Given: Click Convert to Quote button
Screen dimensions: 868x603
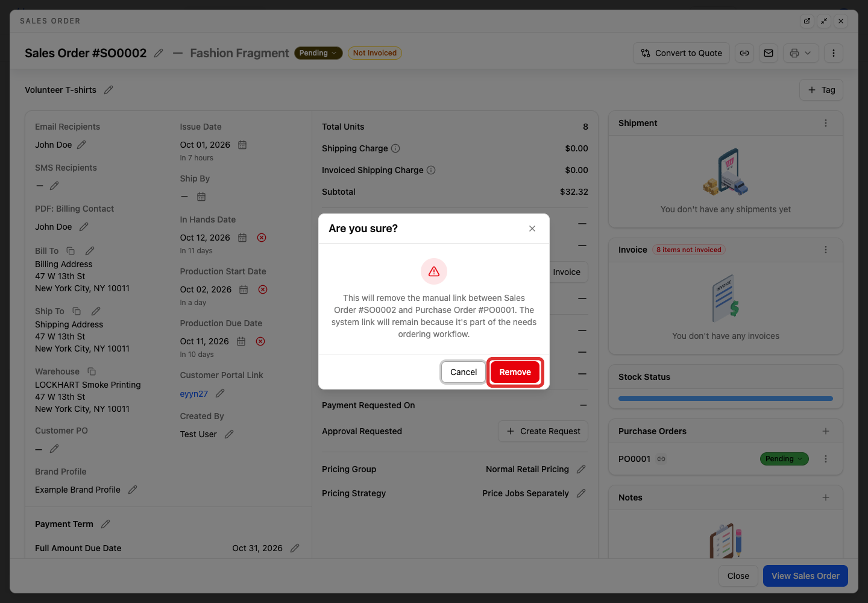Looking at the screenshot, I should click(681, 53).
